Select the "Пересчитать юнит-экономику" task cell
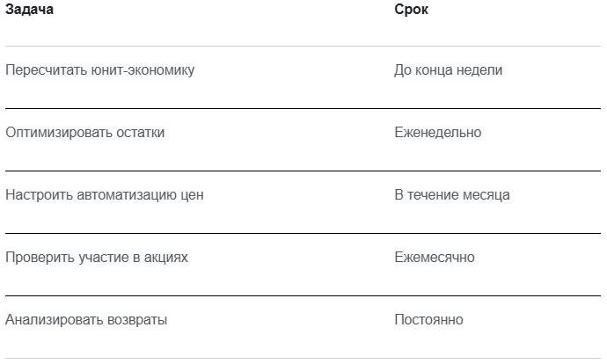The width and height of the screenshot is (607, 364). pyautogui.click(x=100, y=70)
